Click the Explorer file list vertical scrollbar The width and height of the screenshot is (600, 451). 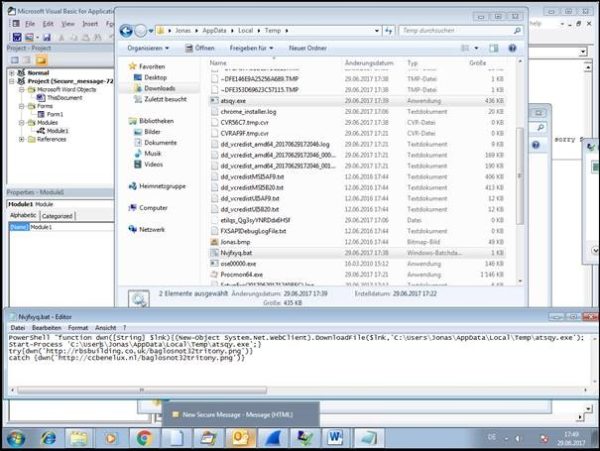[520, 176]
